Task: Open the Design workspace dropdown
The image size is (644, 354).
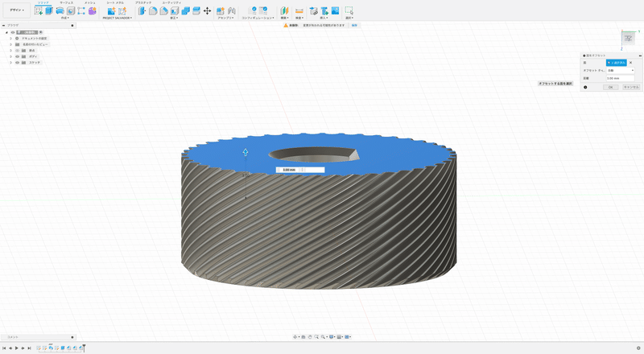Action: 17,10
